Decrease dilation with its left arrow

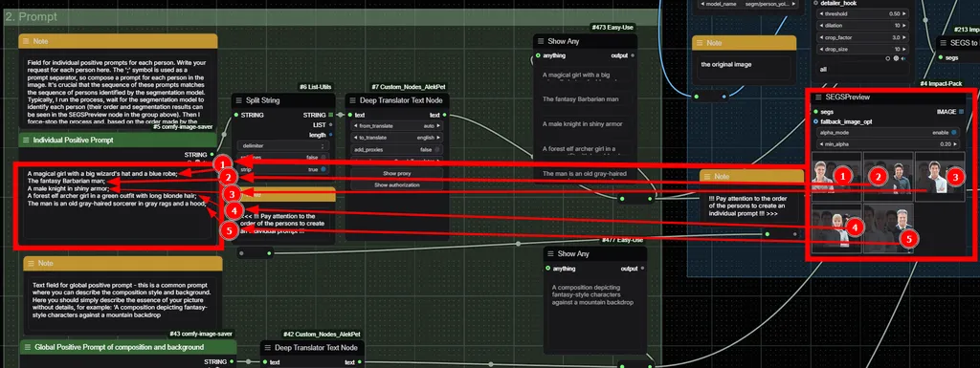pyautogui.click(x=820, y=26)
